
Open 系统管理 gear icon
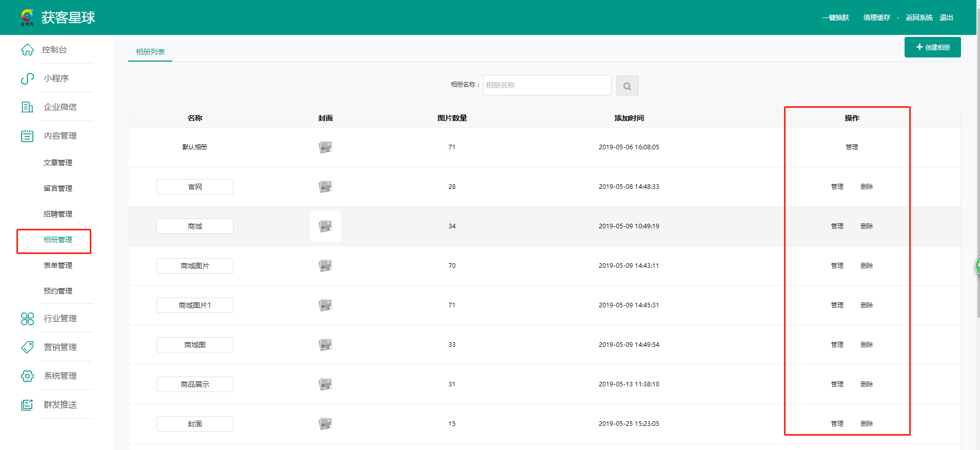click(x=27, y=376)
